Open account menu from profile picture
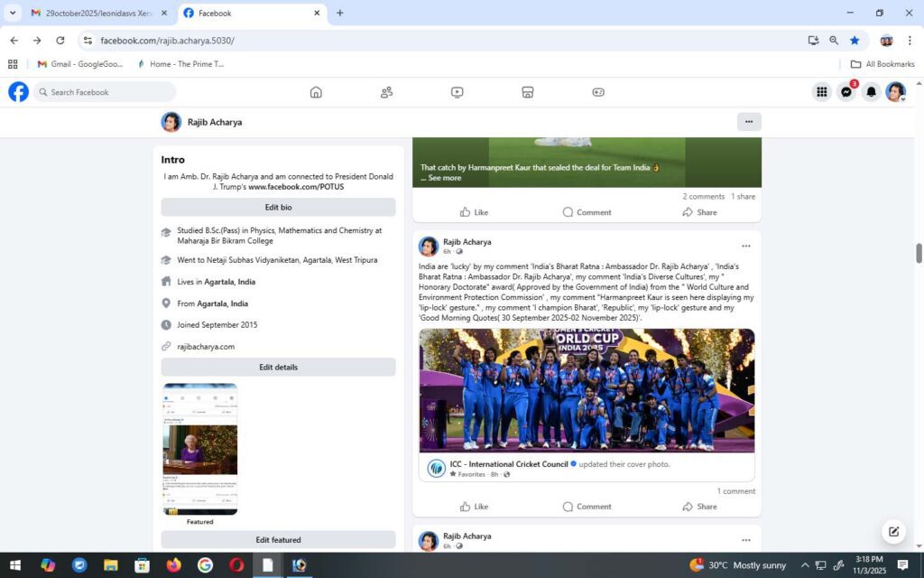Screen dimensions: 924x578 895,92
